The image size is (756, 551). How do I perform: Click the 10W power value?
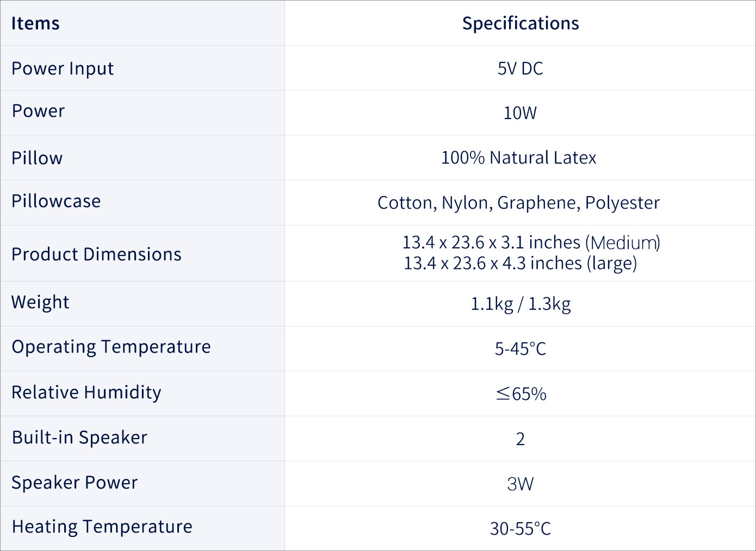coord(520,113)
